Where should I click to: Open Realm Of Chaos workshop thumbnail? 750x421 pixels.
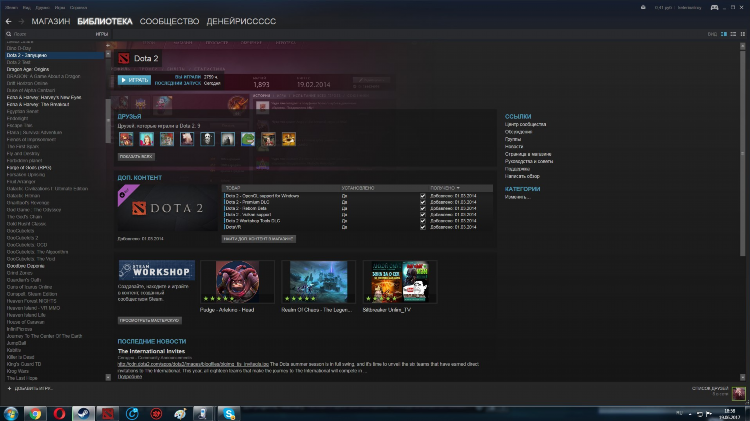tap(319, 282)
